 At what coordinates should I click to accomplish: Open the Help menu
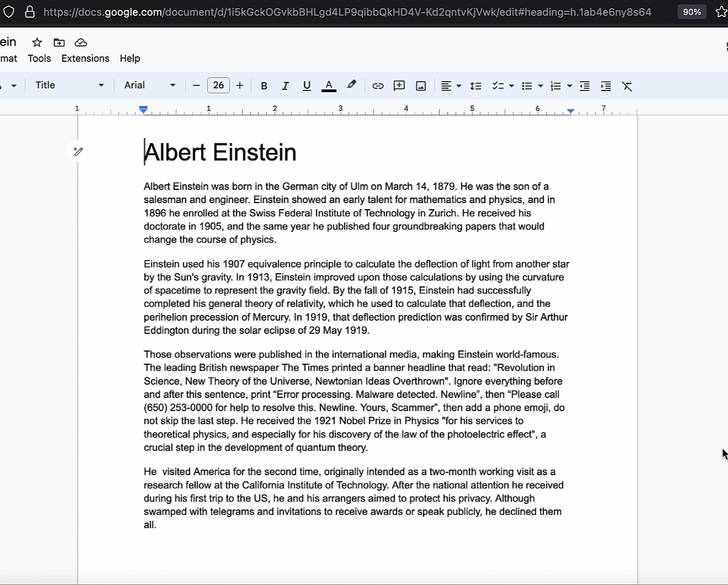pos(130,58)
